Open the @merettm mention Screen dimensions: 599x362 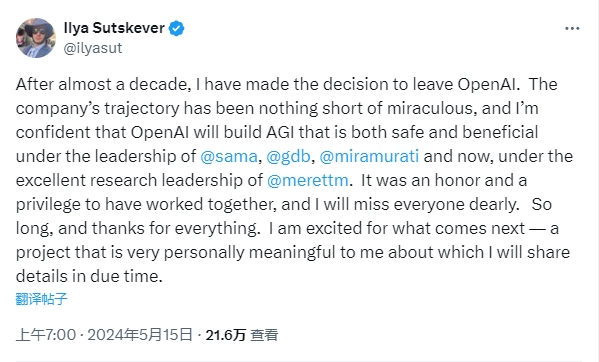308,180
